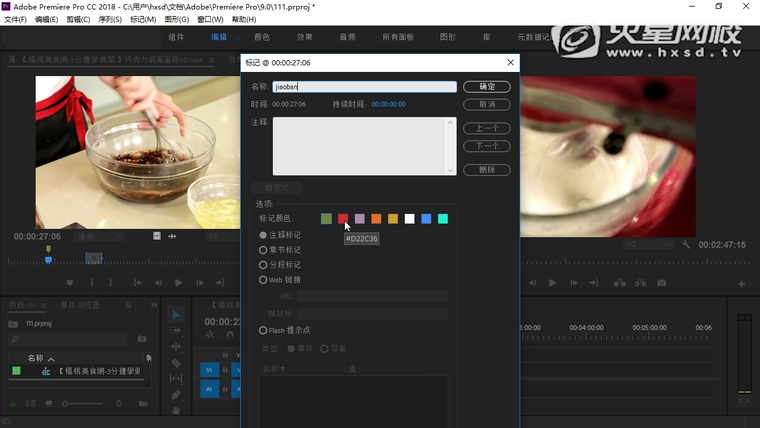760x428 pixels.
Task: Click the 删除 button in marker dialog
Action: pos(487,170)
